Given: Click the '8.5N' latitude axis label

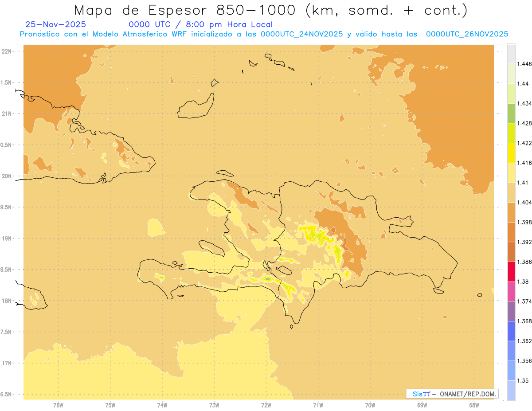Looking at the screenshot, I should (x=6, y=270).
